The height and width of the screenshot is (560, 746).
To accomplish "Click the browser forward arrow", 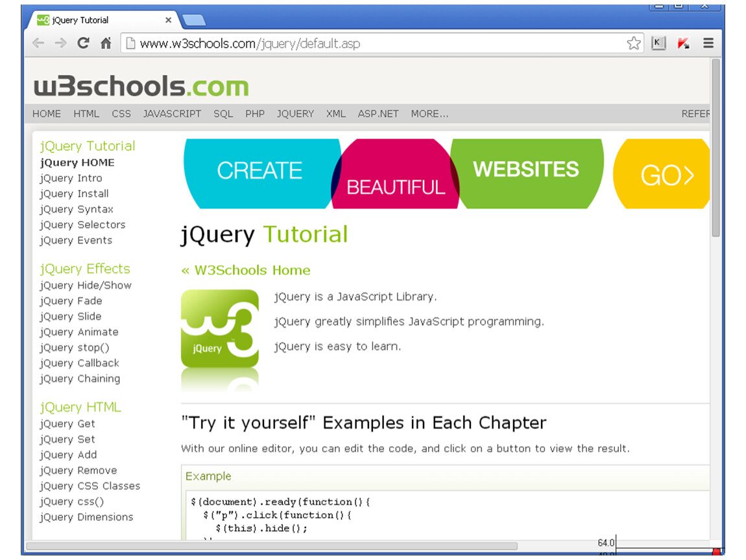I will [x=60, y=43].
